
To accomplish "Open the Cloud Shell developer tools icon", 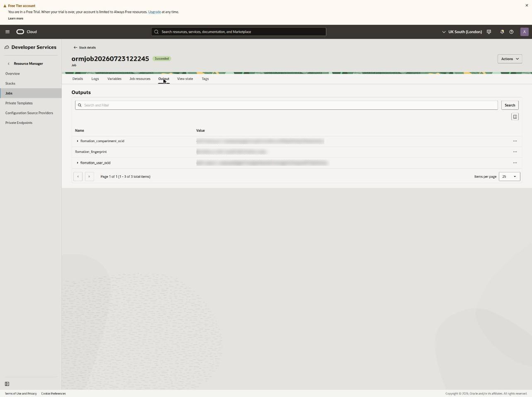I will [489, 32].
